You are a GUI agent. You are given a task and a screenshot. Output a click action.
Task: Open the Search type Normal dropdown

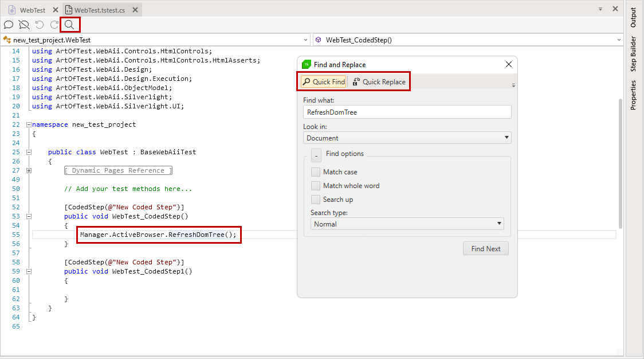pos(407,224)
